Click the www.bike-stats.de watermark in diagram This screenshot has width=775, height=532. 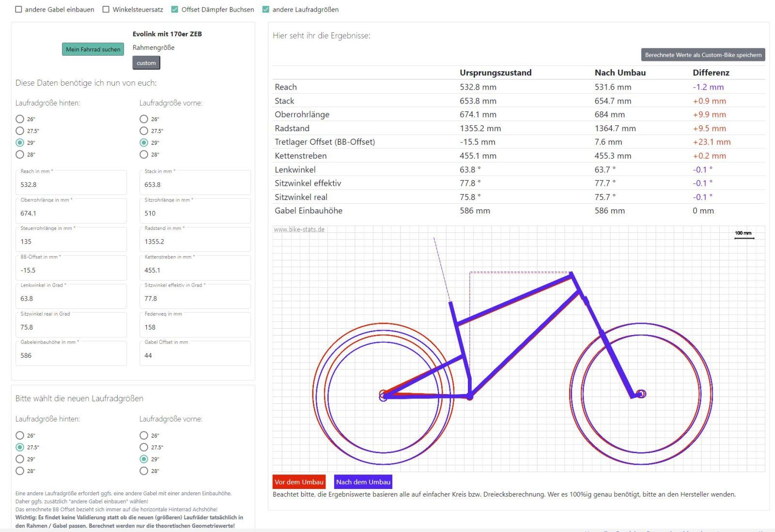tap(299, 229)
